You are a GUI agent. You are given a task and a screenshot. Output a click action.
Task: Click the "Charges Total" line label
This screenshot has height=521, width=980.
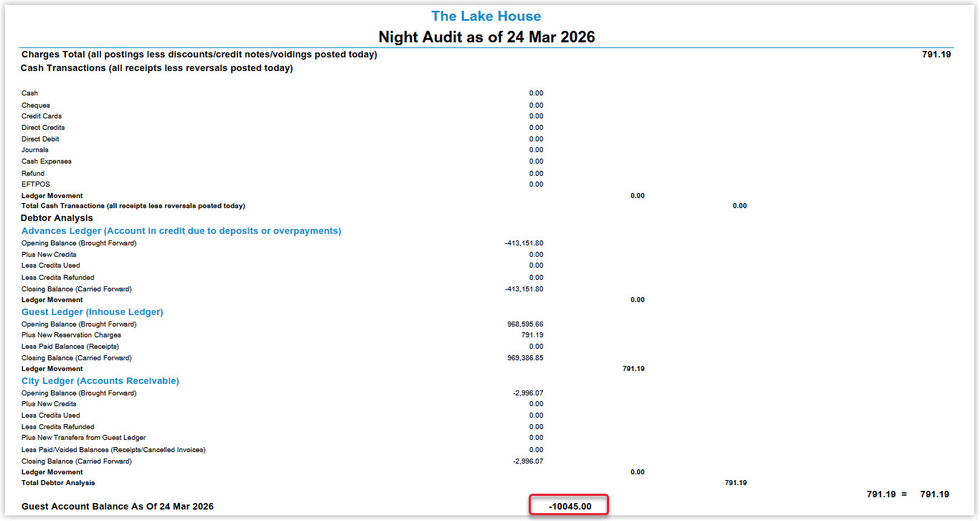click(x=199, y=55)
